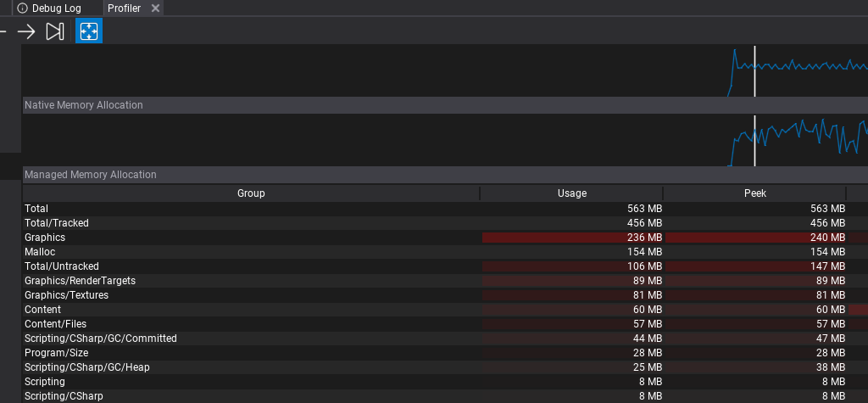This screenshot has width=868, height=403.
Task: Click the 47 MB GC/Committed peek cell
Action: point(755,339)
